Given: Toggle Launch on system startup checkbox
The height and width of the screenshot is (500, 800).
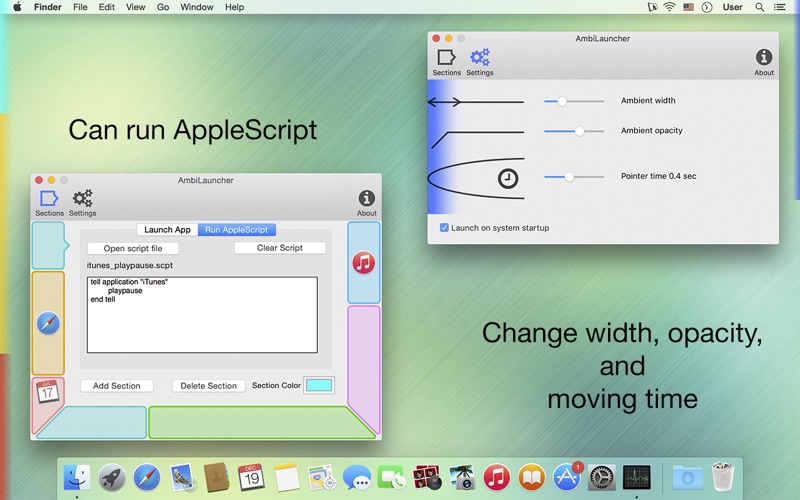Looking at the screenshot, I should click(x=445, y=228).
